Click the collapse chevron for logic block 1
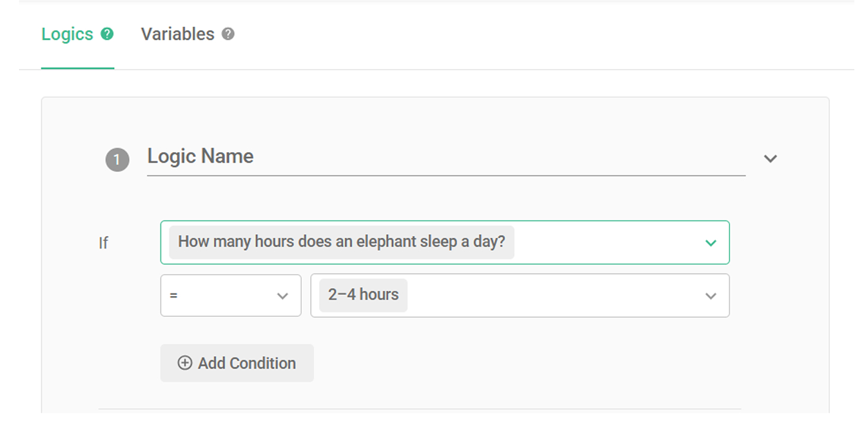The height and width of the screenshot is (434, 868). (770, 159)
